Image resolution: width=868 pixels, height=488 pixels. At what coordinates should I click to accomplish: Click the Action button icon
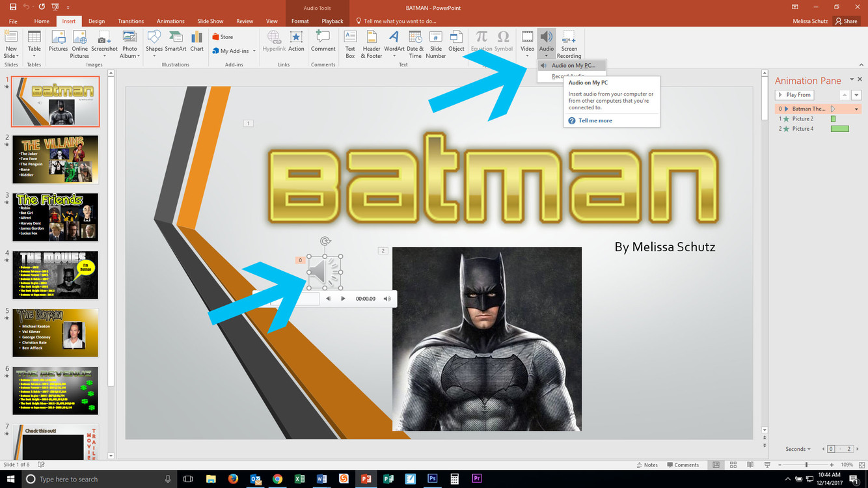pos(296,42)
